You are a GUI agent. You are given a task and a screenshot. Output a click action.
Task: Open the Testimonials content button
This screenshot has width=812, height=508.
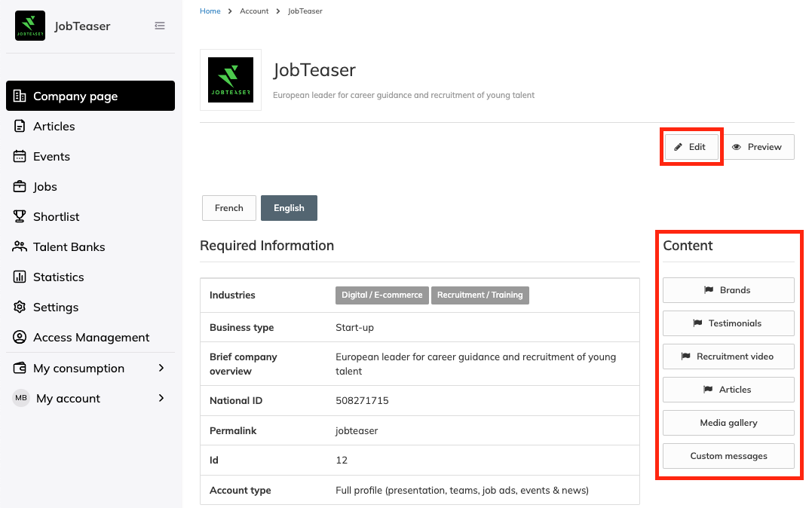728,323
